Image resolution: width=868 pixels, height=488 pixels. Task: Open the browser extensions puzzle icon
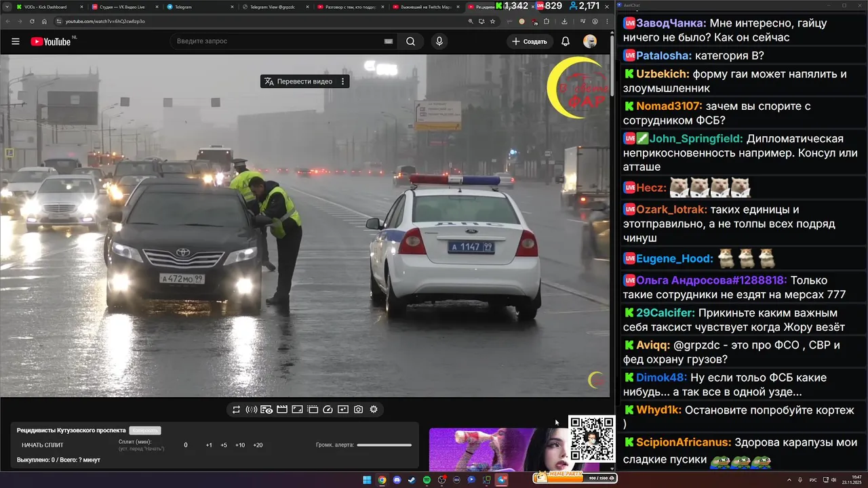547,21
